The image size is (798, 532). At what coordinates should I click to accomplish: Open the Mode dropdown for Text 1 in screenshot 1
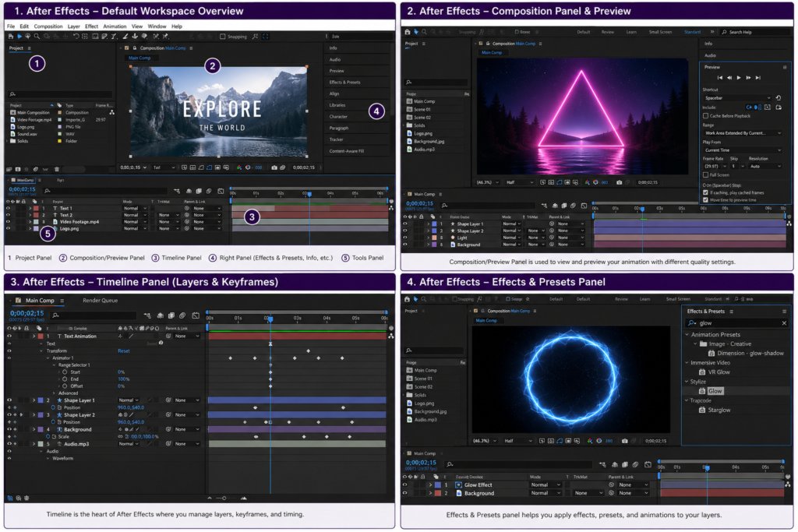tap(134, 209)
